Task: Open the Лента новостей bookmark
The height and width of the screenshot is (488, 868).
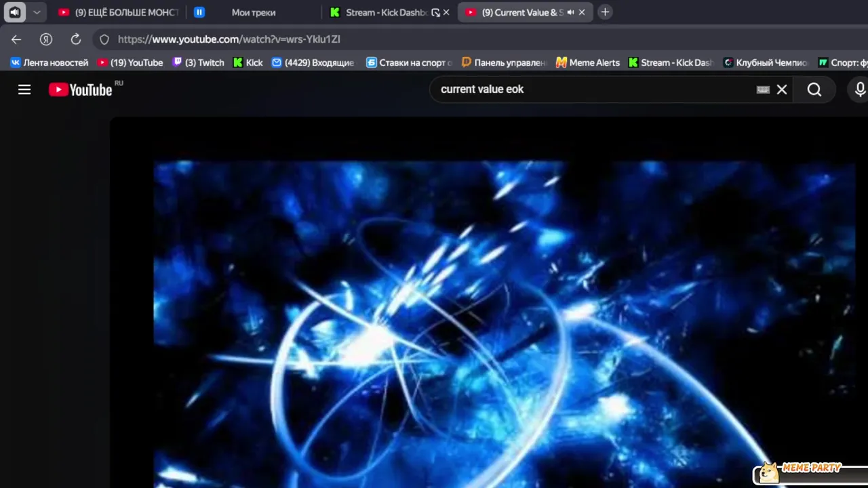Action: click(50, 62)
